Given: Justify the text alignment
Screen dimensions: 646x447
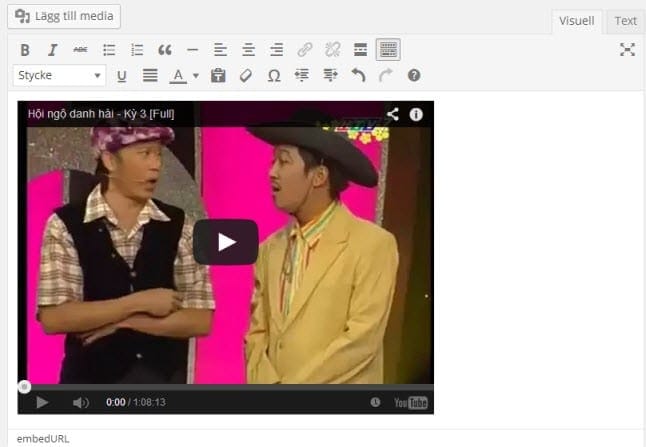Looking at the screenshot, I should pyautogui.click(x=150, y=76).
